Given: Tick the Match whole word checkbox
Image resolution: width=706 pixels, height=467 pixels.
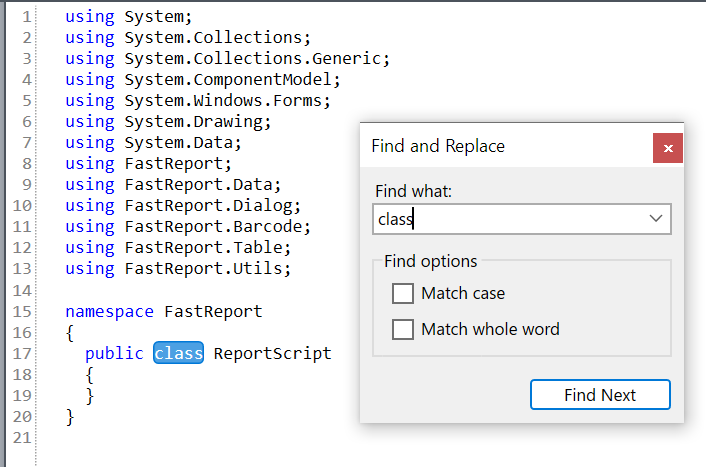Looking at the screenshot, I should point(403,329).
